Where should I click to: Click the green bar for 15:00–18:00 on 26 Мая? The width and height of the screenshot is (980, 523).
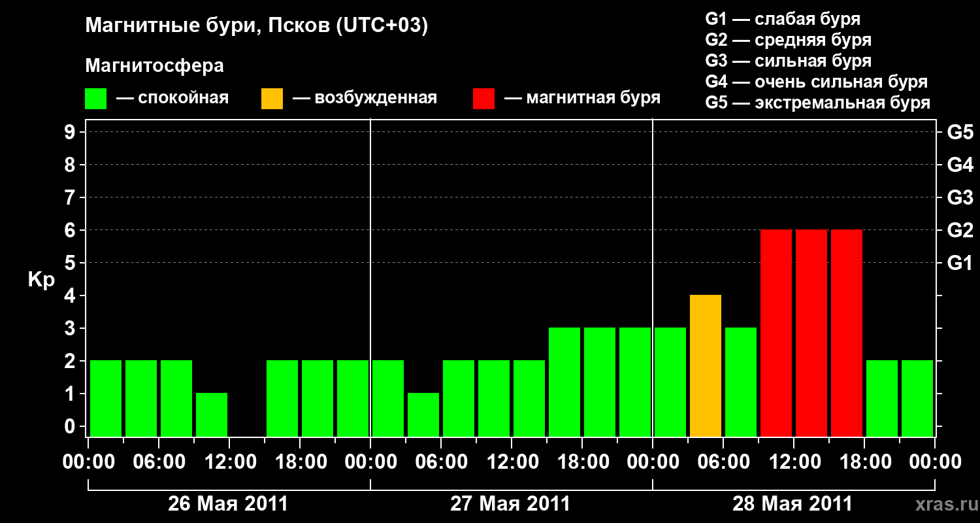(x=282, y=399)
